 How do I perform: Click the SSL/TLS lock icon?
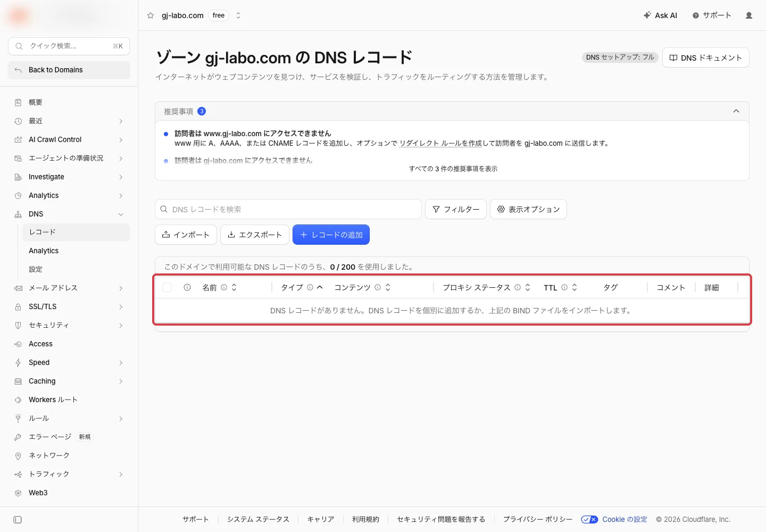pyautogui.click(x=18, y=307)
